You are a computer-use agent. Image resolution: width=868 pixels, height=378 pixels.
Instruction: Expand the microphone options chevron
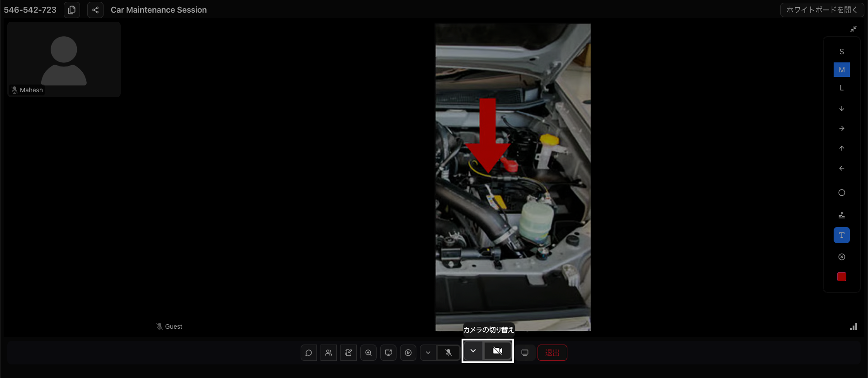(x=428, y=353)
